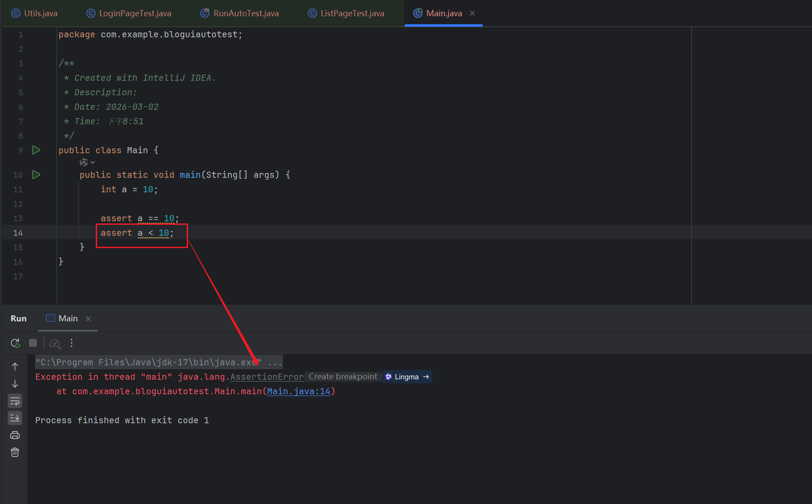The height and width of the screenshot is (504, 812).
Task: Open more run toolbar options
Action: point(72,343)
